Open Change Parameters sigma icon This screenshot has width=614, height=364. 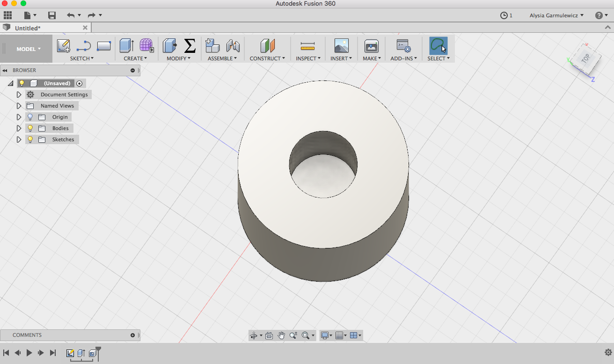point(190,45)
